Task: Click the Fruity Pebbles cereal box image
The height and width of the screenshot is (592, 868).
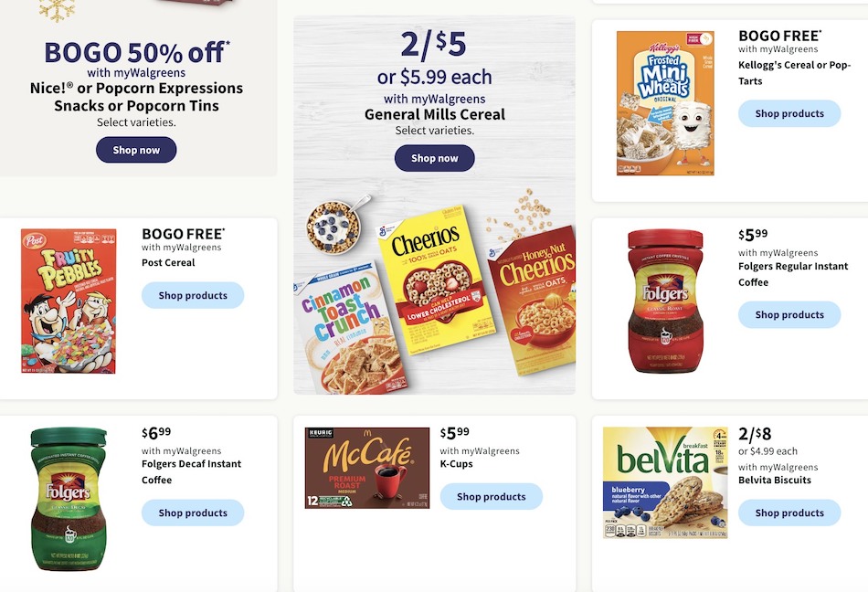Action: (x=67, y=301)
